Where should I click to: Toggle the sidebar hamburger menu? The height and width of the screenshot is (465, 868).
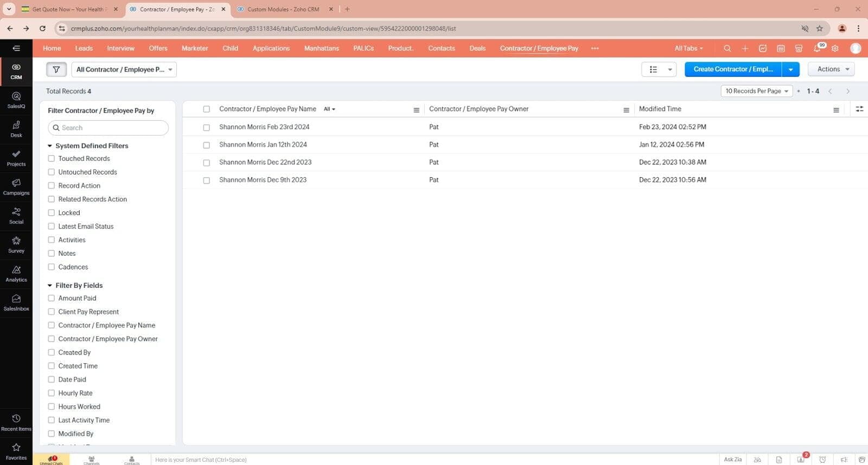[x=16, y=48]
